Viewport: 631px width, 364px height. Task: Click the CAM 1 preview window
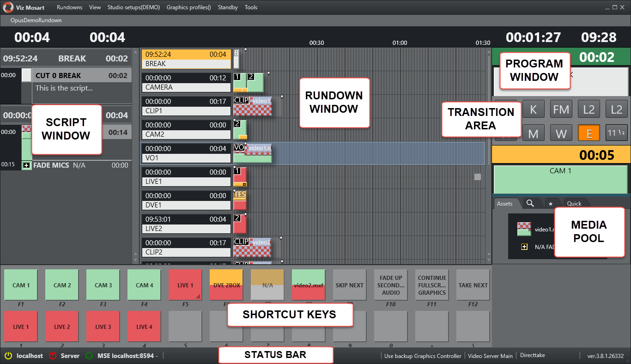(x=561, y=179)
